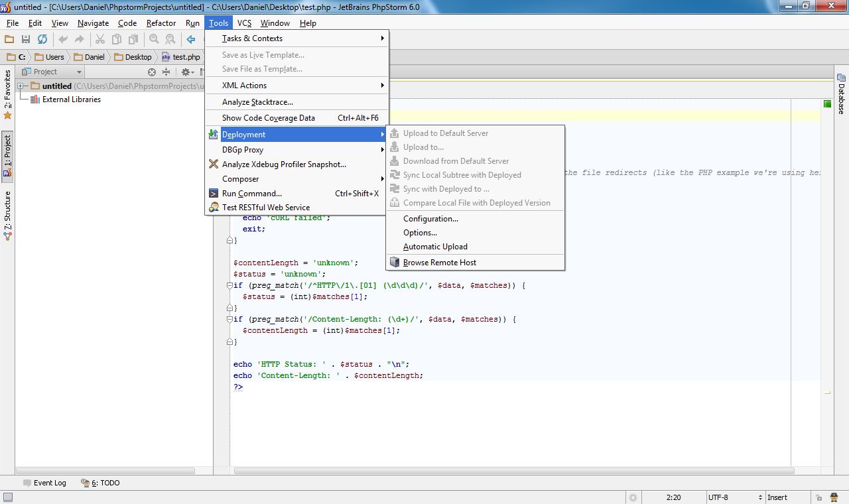849x504 pixels.
Task: Select Show Code Coverage Data
Action: [x=296, y=118]
